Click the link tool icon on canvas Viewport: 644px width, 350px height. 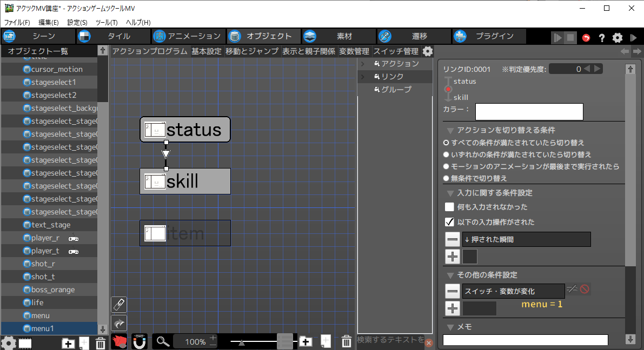[119, 304]
